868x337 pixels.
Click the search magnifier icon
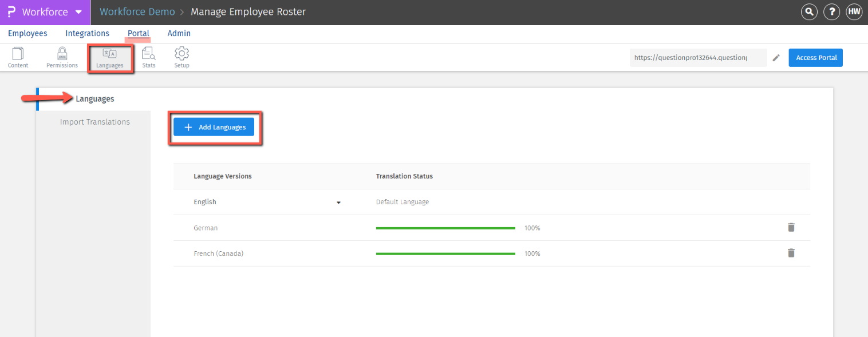809,12
